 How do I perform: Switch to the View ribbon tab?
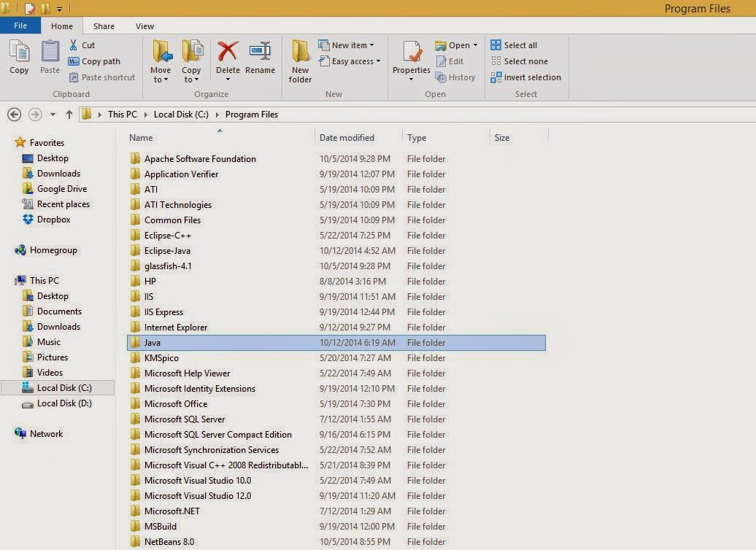pyautogui.click(x=144, y=26)
